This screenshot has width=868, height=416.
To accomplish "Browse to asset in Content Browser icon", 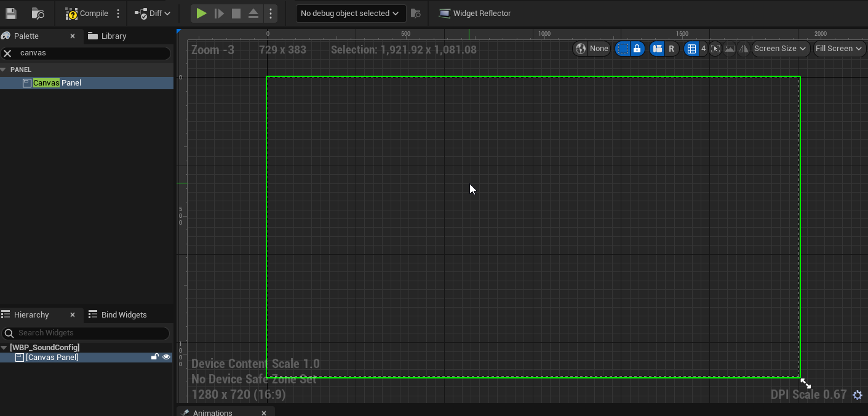I will [x=38, y=13].
